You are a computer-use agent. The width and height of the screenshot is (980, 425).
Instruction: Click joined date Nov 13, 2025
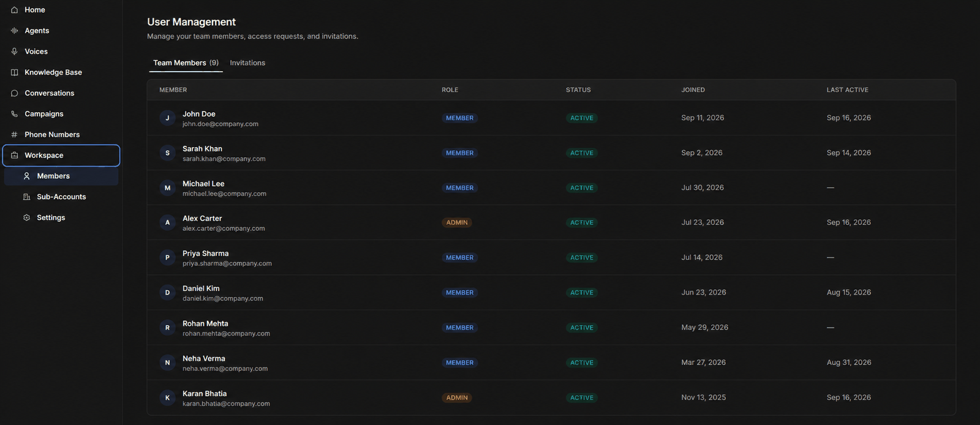point(704,398)
